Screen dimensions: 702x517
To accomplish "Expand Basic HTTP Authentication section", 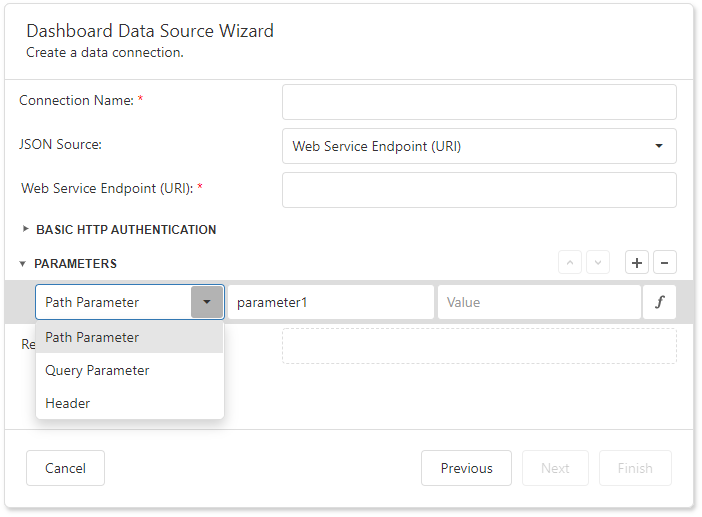I will pos(26,229).
